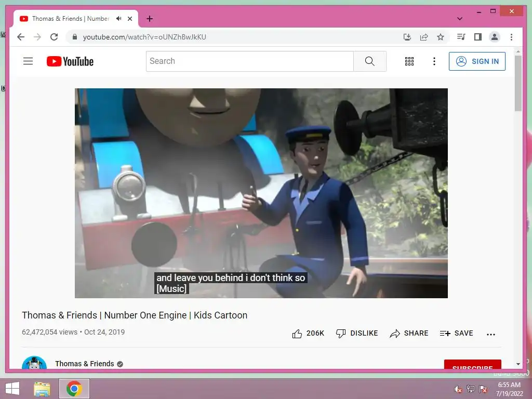The image size is (532, 399).
Task: Open YouTube settings three-dot menu
Action: point(434,61)
